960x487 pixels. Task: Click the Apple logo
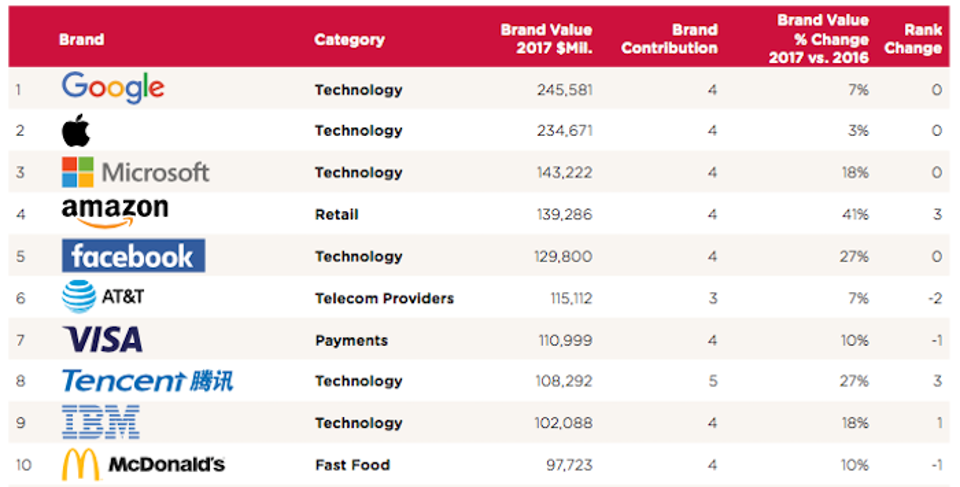(76, 130)
